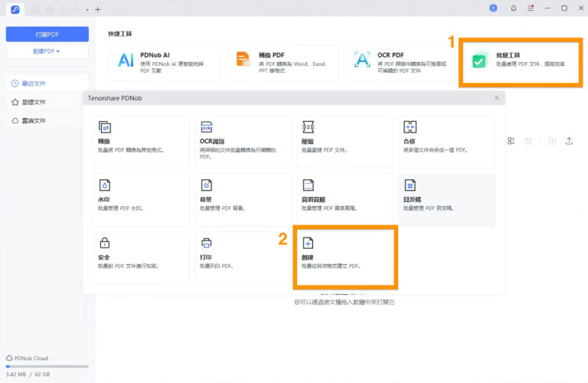
Task: Click the add to folder icon
Action: [552, 141]
